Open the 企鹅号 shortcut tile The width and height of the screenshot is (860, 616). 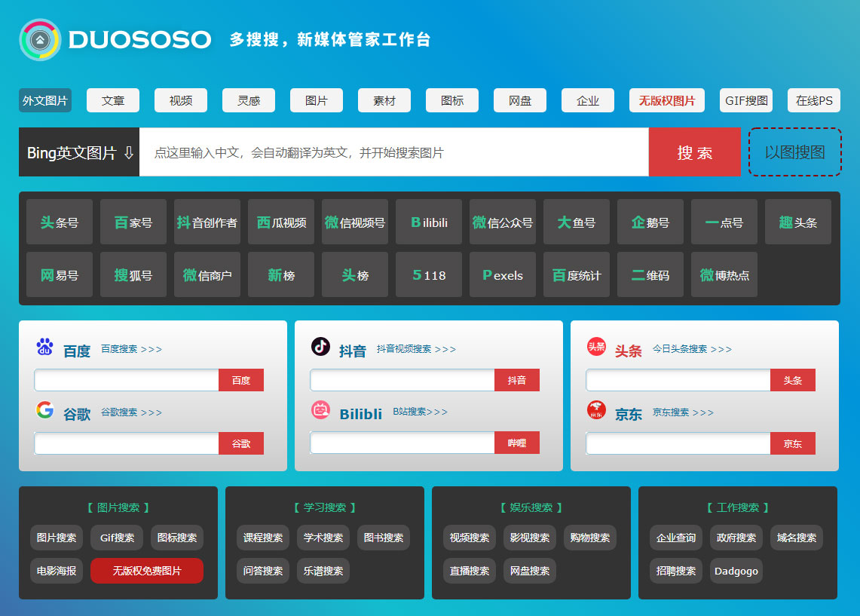650,222
